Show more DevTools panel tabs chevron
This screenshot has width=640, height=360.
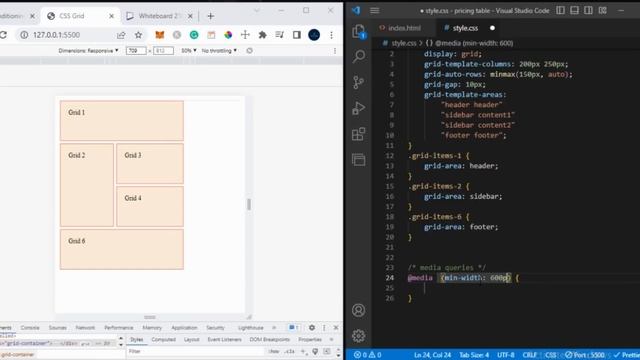point(274,327)
